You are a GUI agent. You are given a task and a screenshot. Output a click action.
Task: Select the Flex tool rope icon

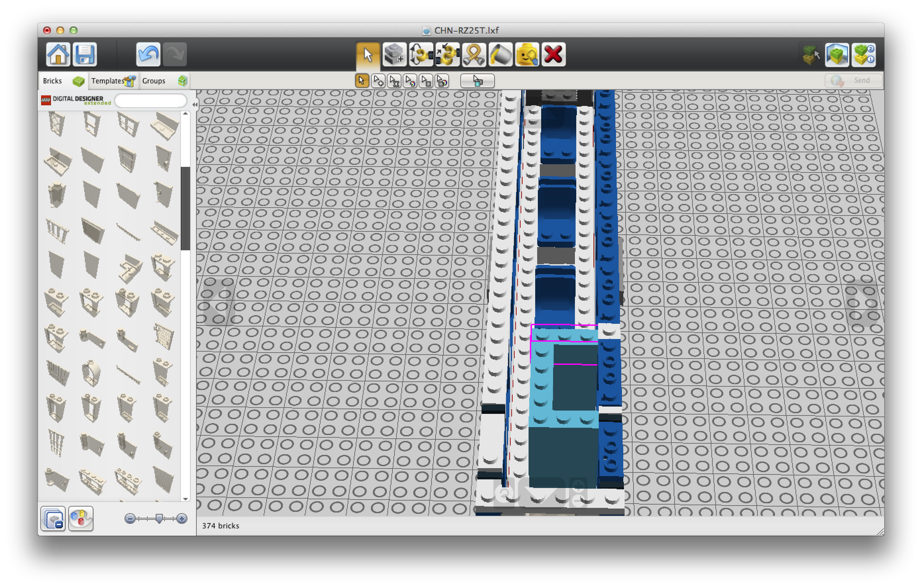474,55
